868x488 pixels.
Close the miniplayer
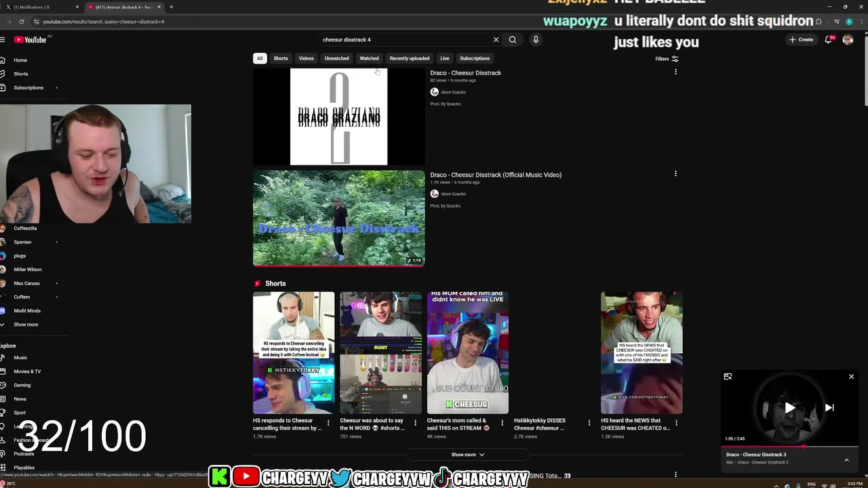click(x=852, y=377)
